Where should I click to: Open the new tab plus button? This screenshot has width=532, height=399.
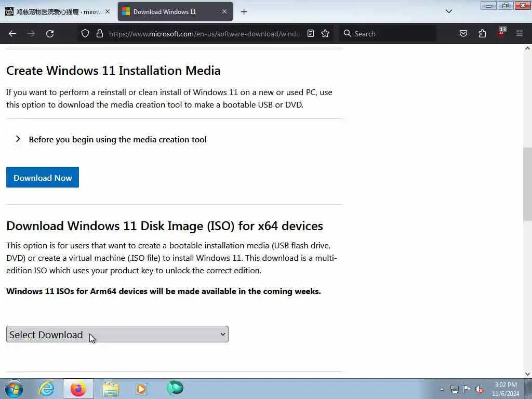[244, 12]
